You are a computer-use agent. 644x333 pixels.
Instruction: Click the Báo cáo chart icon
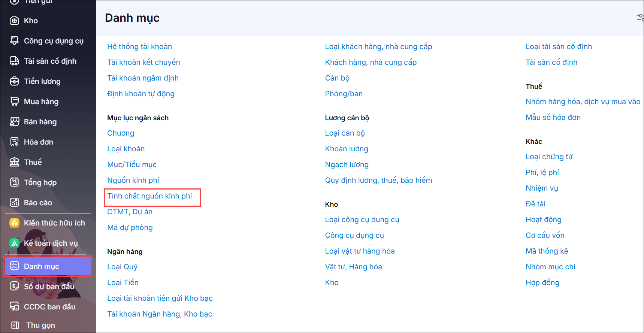pyautogui.click(x=14, y=203)
